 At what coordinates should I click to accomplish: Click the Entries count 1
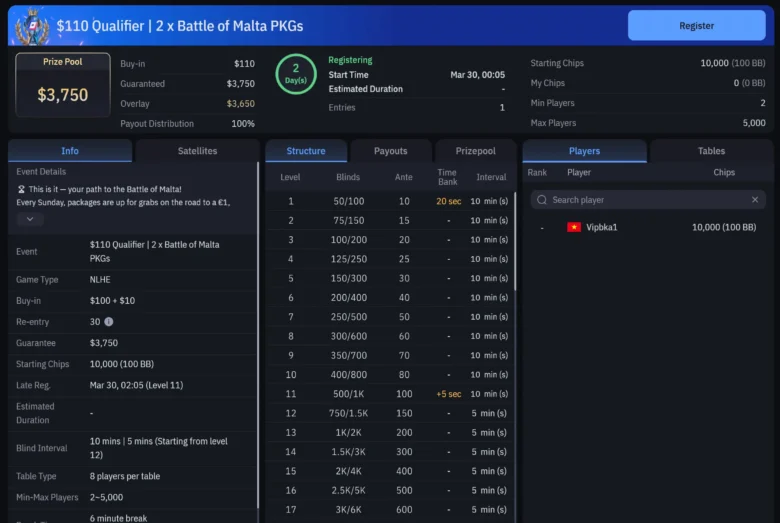tap(502, 107)
